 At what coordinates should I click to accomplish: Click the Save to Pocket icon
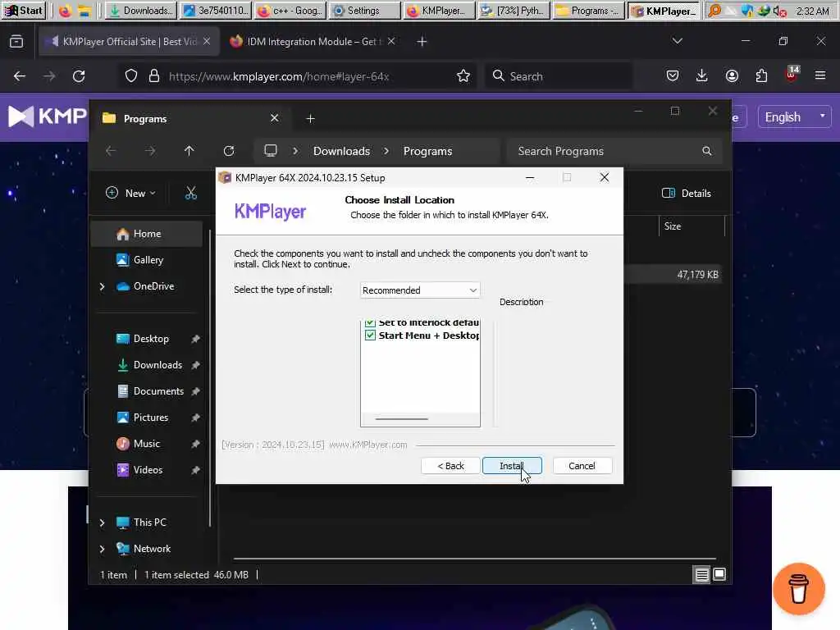point(673,76)
